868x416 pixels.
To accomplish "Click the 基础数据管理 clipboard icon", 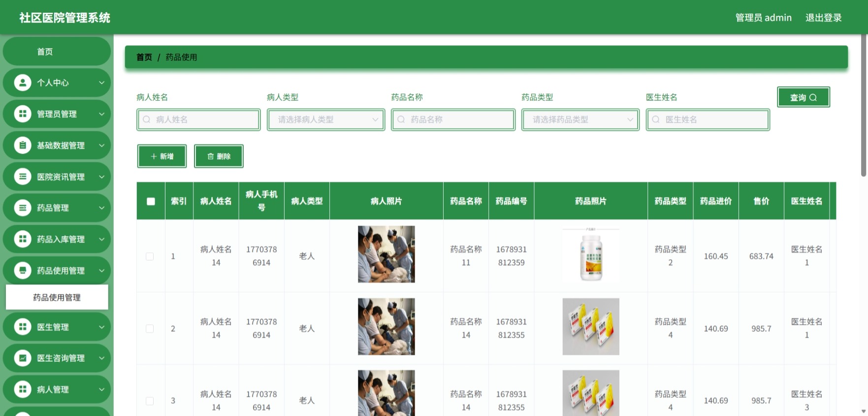I will click(22, 145).
